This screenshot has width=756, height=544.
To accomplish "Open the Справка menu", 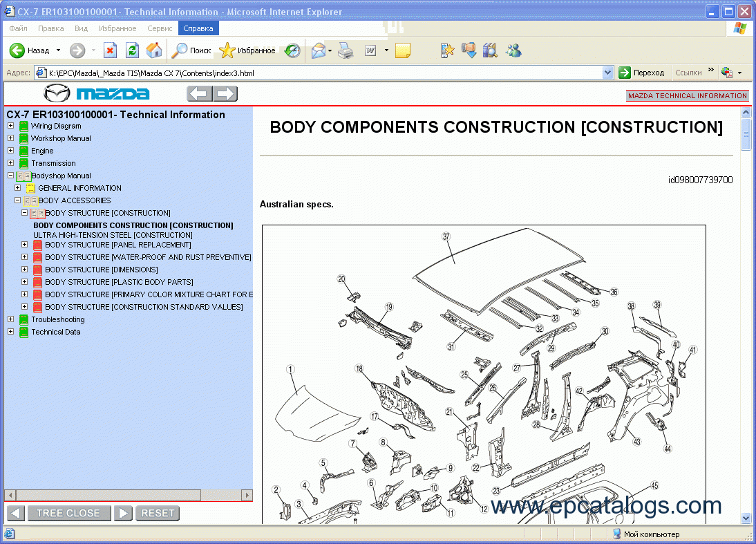I will pos(198,28).
